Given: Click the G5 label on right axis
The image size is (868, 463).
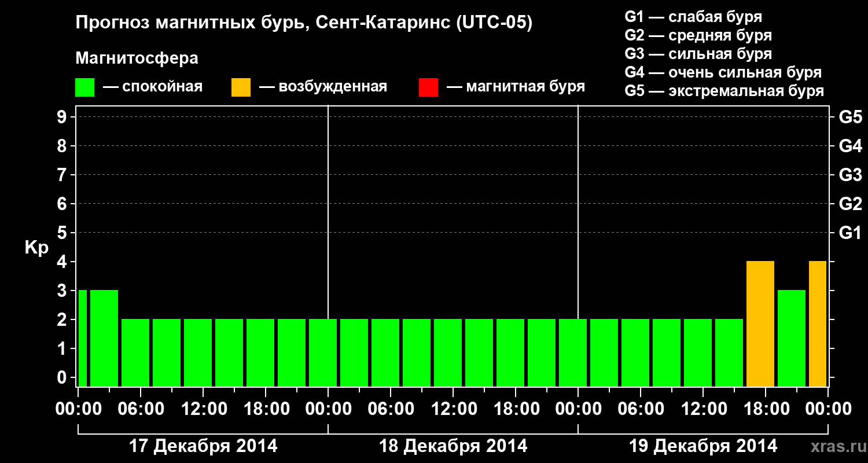Looking at the screenshot, I should coord(850,117).
